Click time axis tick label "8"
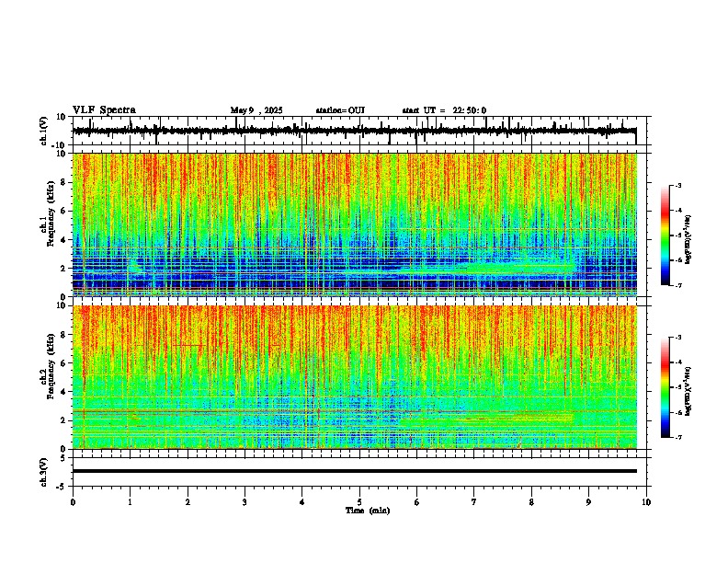The width and height of the screenshot is (728, 563). tap(531, 502)
